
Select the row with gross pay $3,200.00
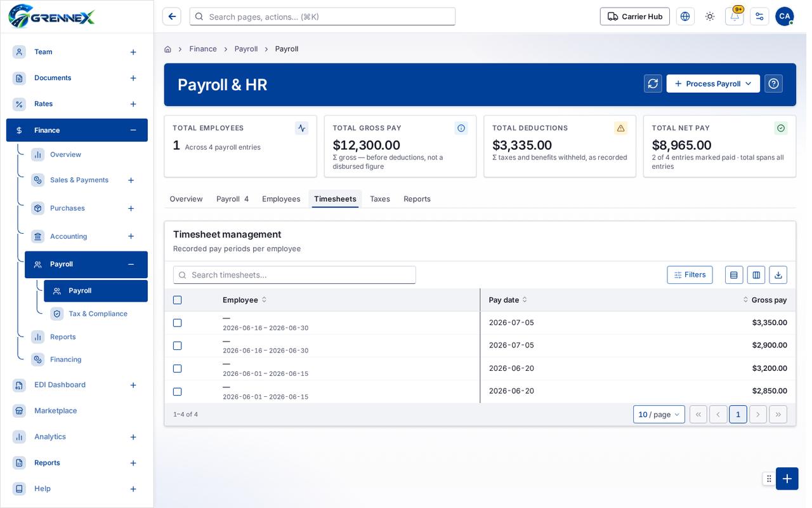[x=178, y=368]
